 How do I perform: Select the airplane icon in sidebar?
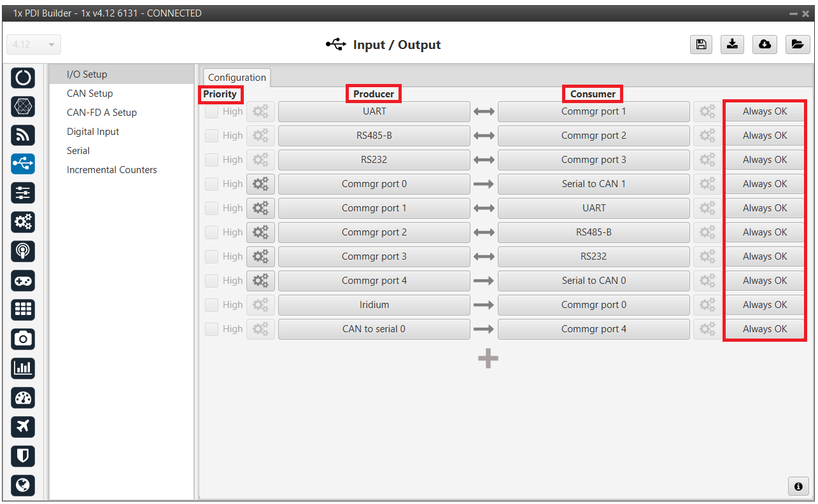pos(23,426)
